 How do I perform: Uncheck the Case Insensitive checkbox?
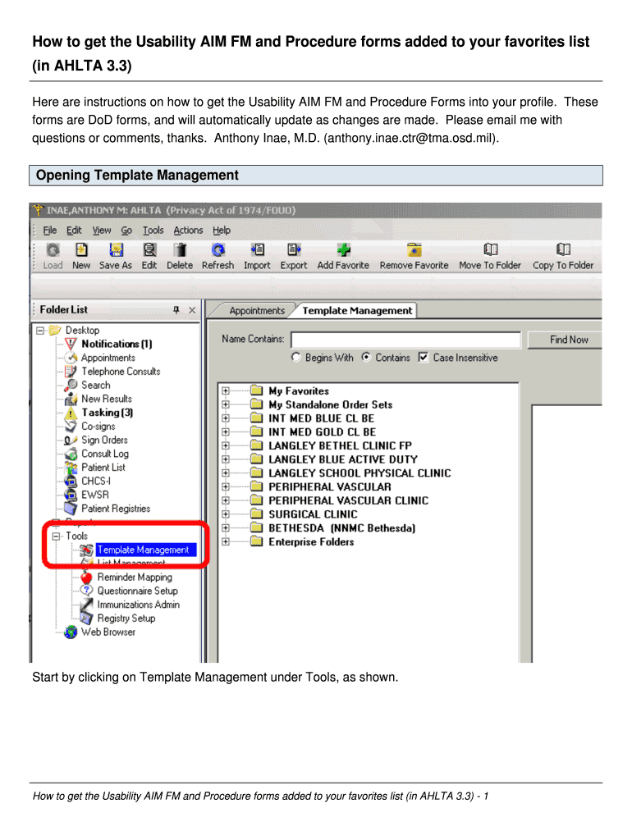coord(424,358)
